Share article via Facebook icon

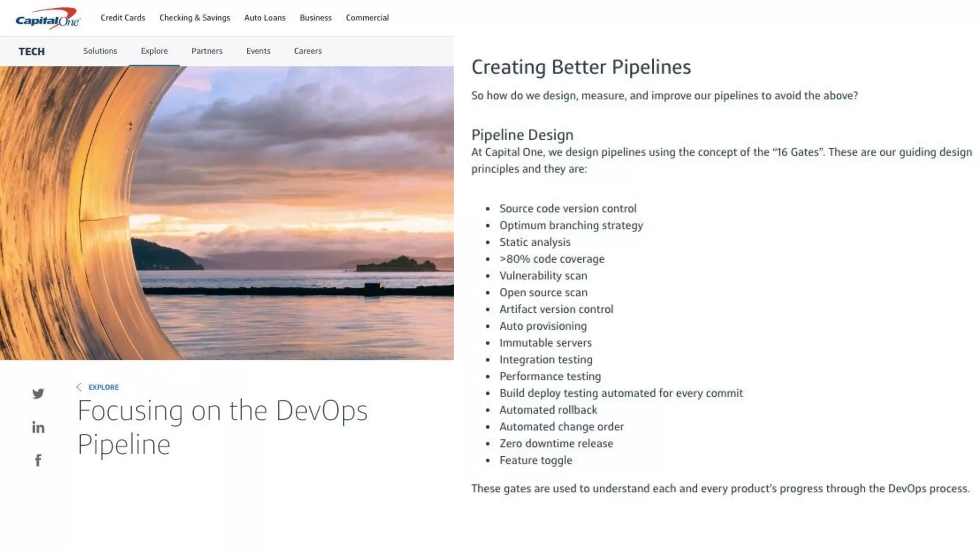38,460
